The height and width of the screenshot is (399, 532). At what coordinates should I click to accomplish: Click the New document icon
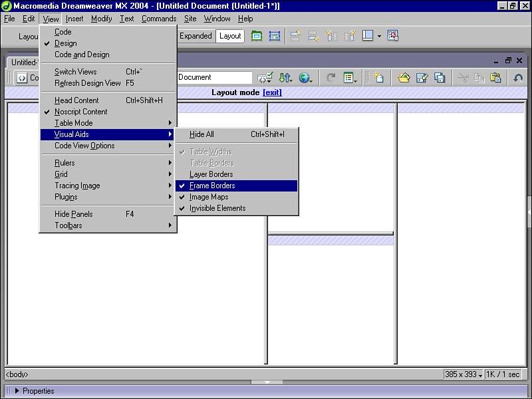[x=378, y=78]
